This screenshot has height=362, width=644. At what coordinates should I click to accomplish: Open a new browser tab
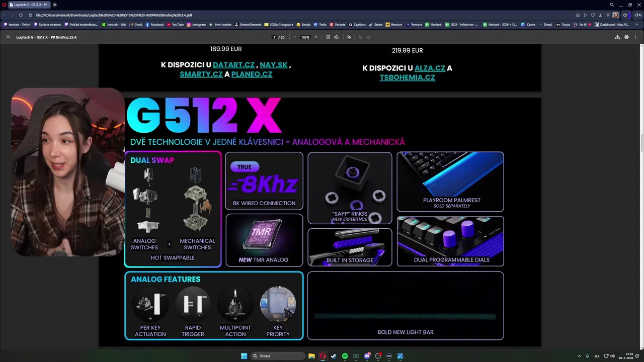click(x=54, y=5)
